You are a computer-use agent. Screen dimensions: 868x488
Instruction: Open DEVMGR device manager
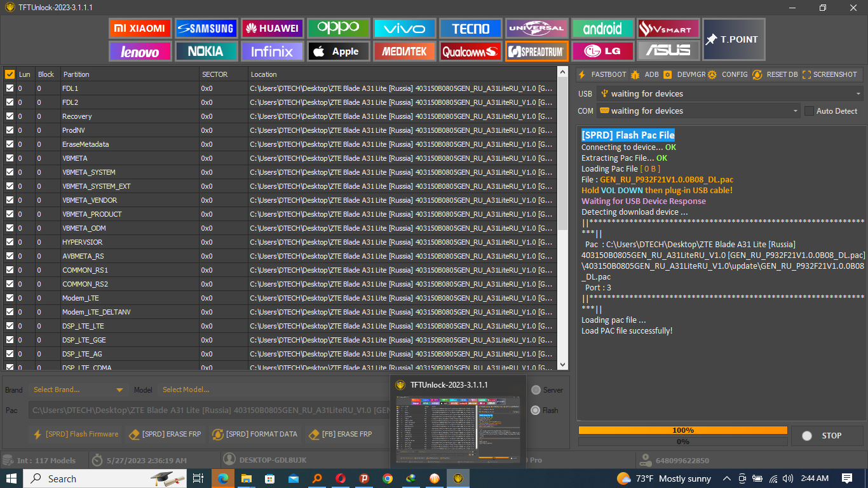click(x=684, y=74)
